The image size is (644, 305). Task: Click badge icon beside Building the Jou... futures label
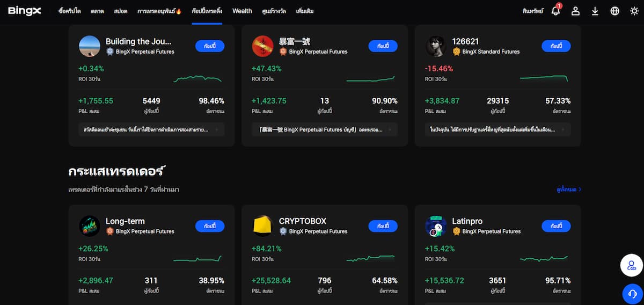coord(110,52)
